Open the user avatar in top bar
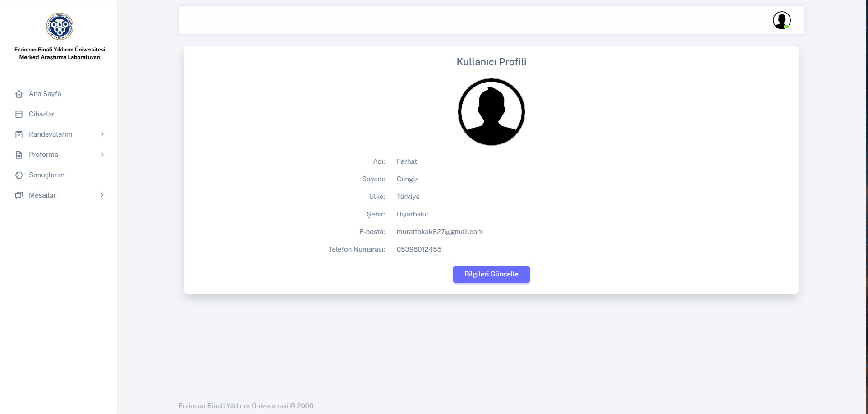The width and height of the screenshot is (868, 414). pyautogui.click(x=781, y=20)
